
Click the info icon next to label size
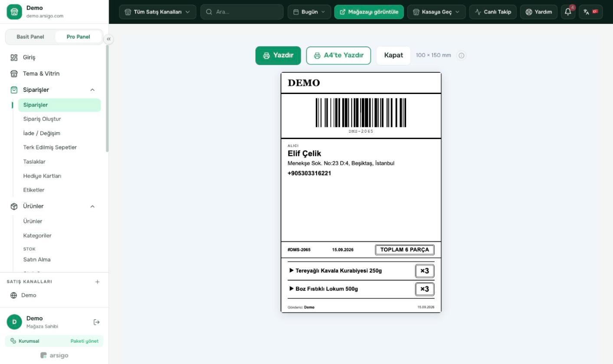(461, 55)
